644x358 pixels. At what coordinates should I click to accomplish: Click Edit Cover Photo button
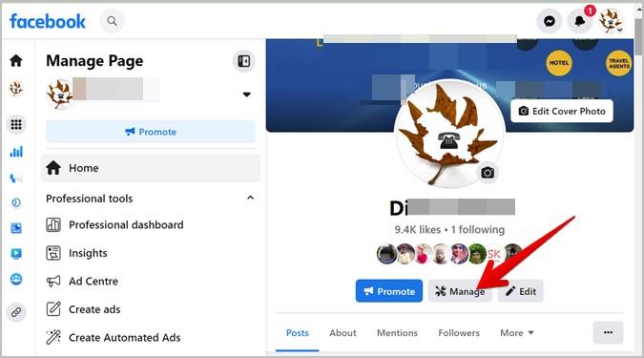click(561, 111)
